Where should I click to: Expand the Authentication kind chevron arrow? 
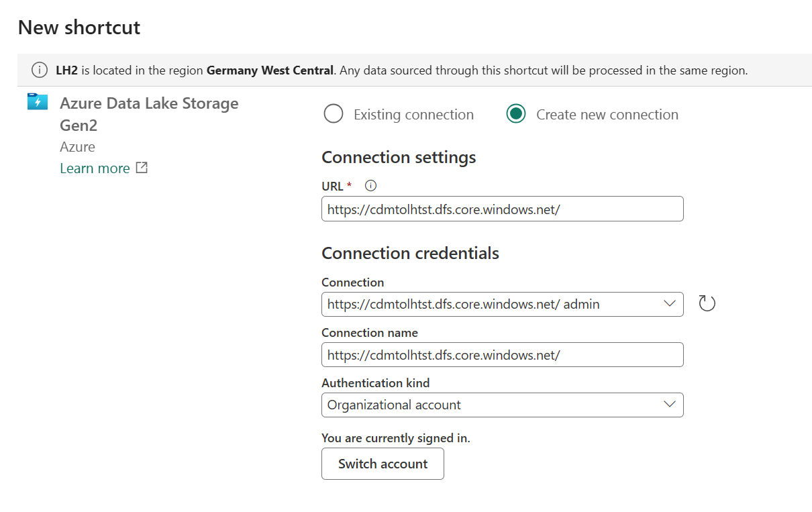(668, 405)
